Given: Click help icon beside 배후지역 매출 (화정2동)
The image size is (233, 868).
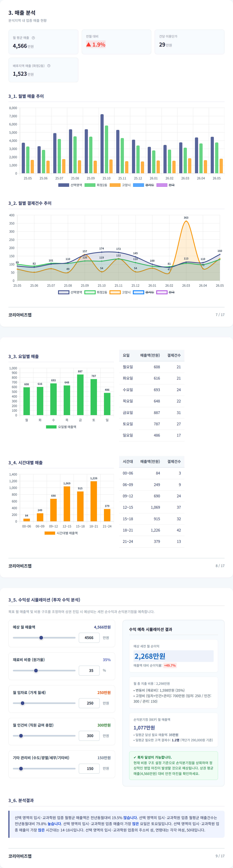Looking at the screenshot, I should (49, 66).
